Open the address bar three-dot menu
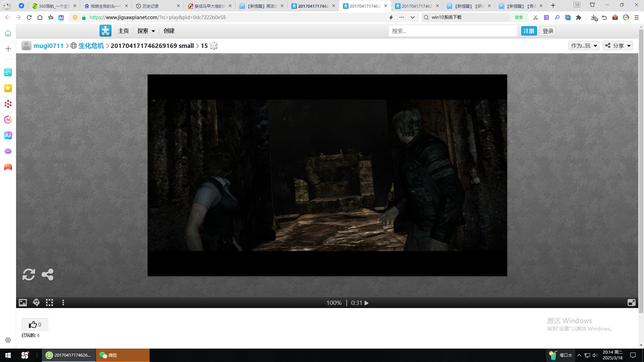 [x=402, y=17]
